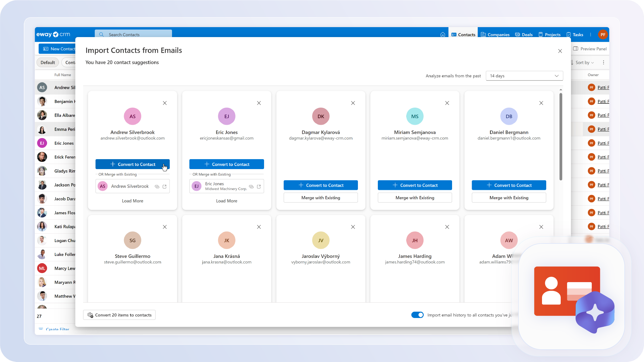Open the PF user profile avatar

[603, 35]
